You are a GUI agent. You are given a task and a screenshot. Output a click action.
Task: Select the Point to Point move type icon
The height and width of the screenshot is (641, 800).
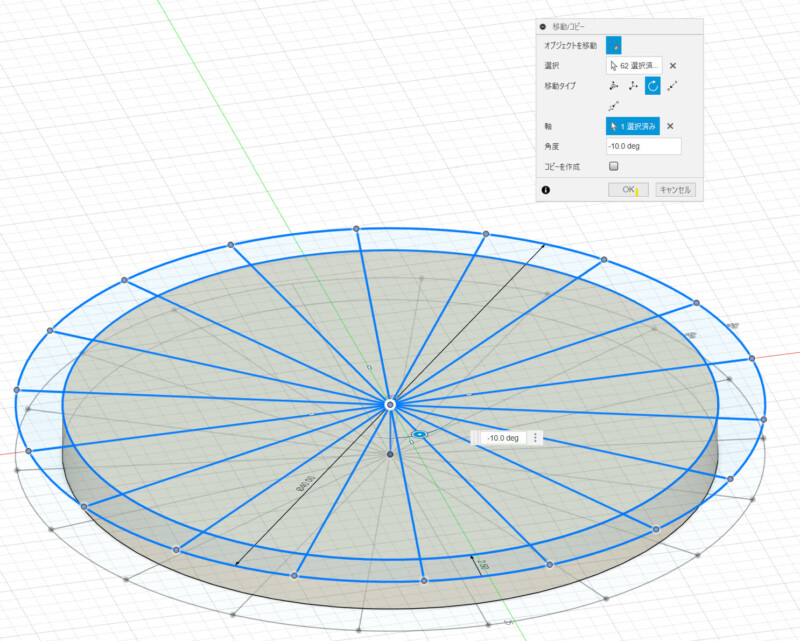click(x=672, y=86)
